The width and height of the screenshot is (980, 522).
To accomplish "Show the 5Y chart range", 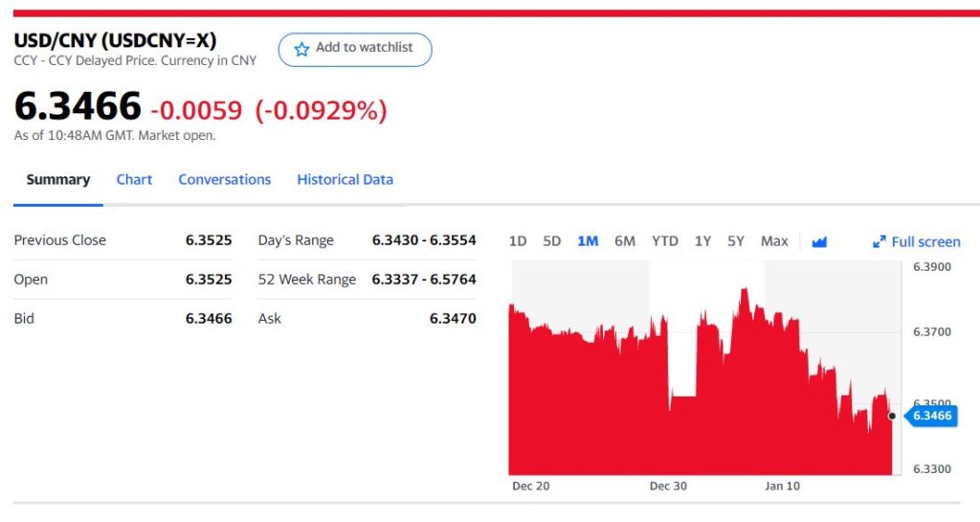I will 736,241.
